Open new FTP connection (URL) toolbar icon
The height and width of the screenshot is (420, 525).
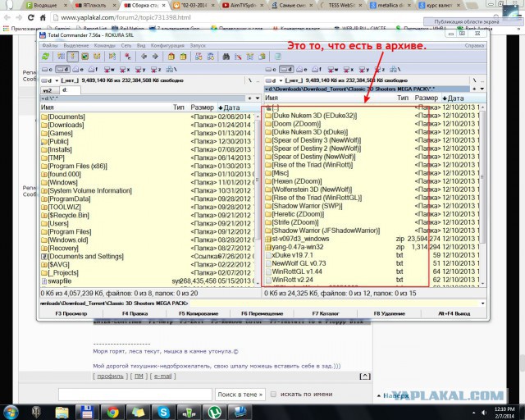point(211,57)
